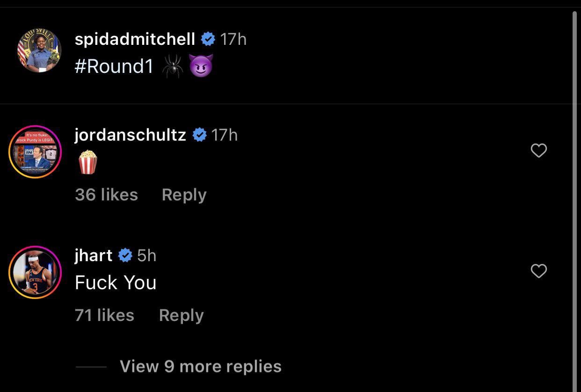Click the verified badge beside jordanschultz
The height and width of the screenshot is (392, 581).
click(x=199, y=135)
